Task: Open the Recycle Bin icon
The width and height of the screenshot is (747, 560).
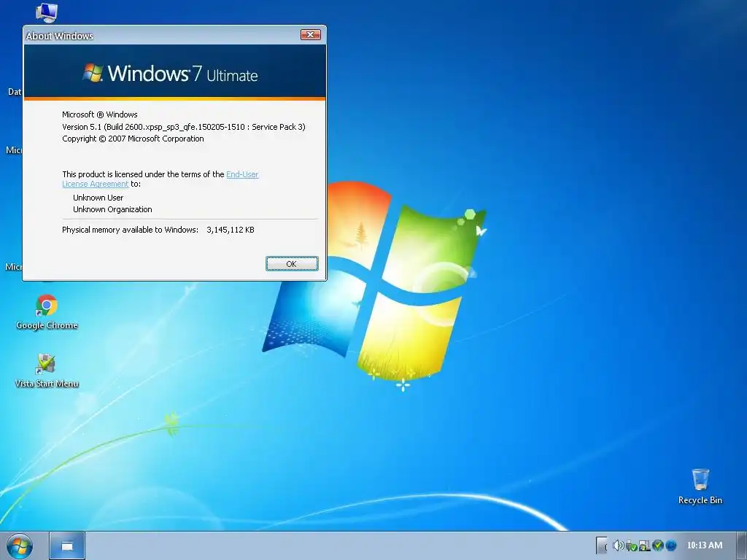Action: click(x=700, y=486)
